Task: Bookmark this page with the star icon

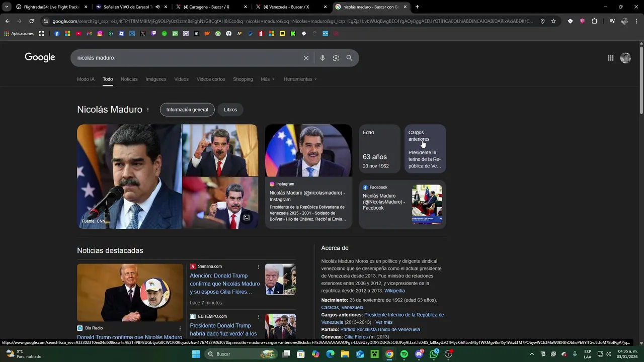Action: 553,21
